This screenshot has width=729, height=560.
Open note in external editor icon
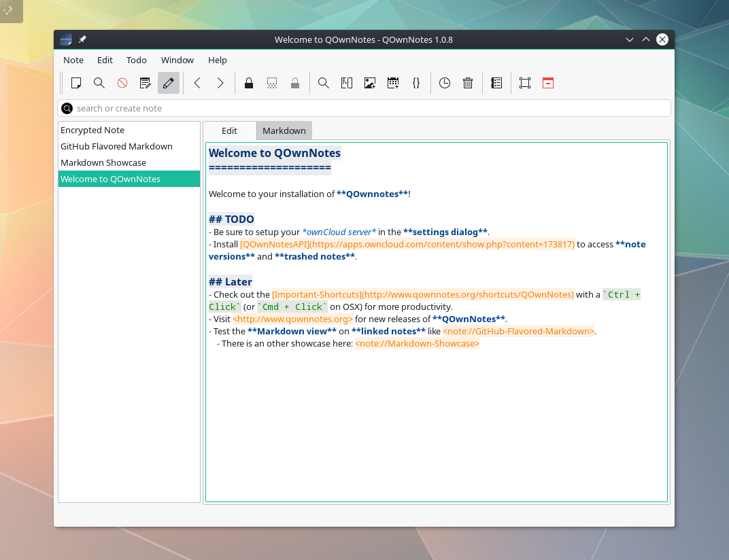[x=145, y=83]
